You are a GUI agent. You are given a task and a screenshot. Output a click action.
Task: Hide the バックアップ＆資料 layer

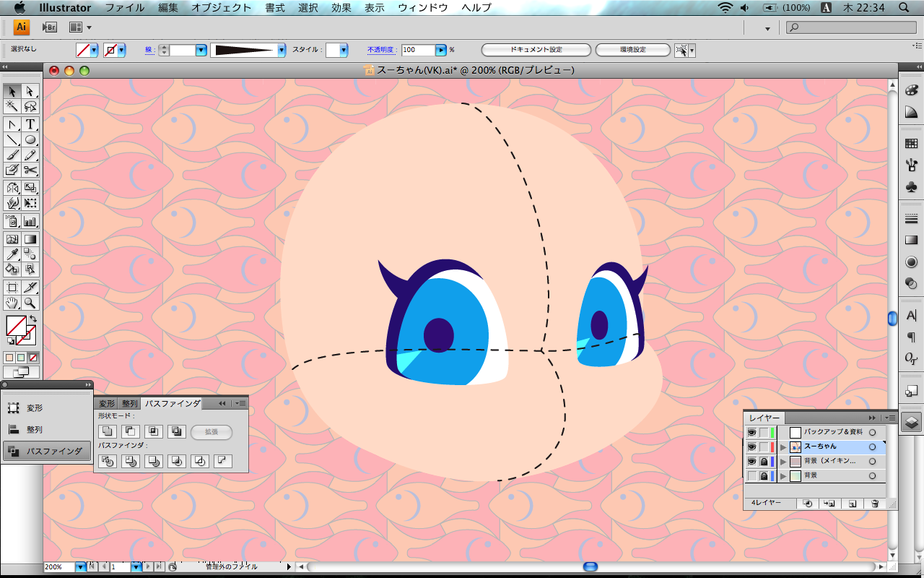tap(751, 432)
